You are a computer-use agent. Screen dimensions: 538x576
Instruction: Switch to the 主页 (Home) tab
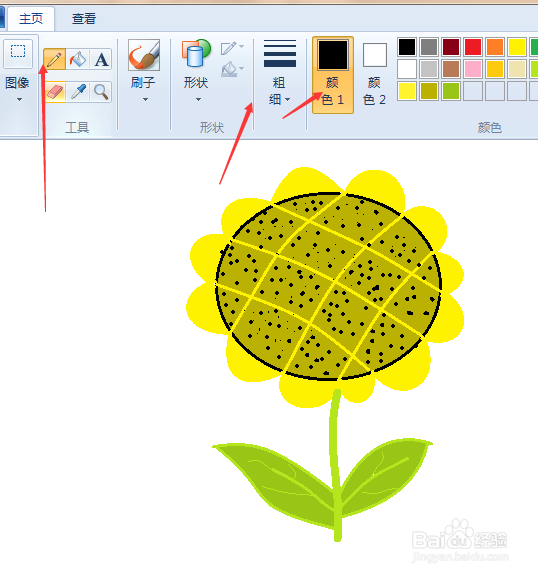[31, 19]
